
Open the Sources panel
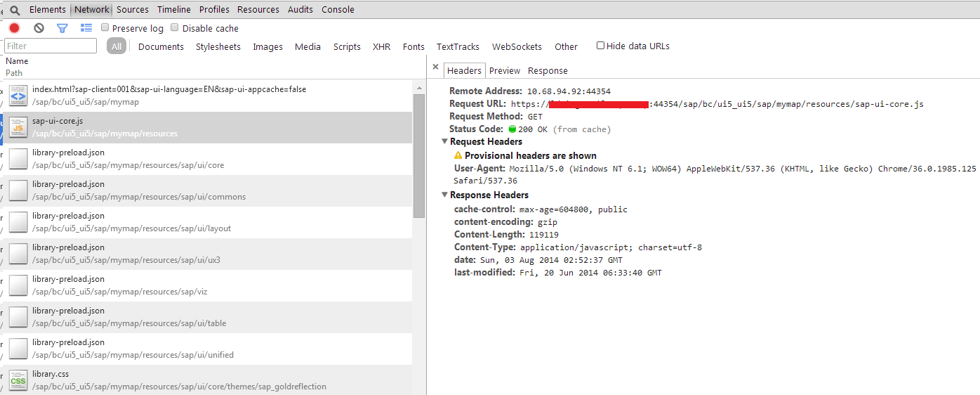(133, 10)
